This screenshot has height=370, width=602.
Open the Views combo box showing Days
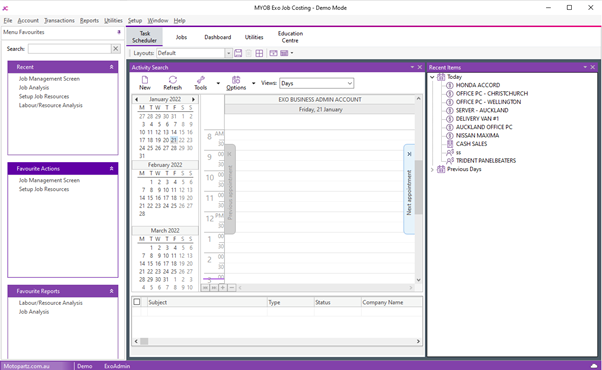(x=316, y=83)
